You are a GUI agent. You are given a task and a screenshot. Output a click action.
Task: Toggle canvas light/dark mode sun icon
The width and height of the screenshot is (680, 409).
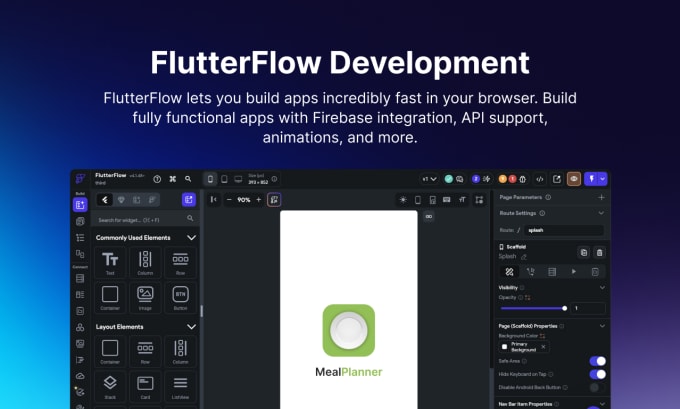click(403, 200)
